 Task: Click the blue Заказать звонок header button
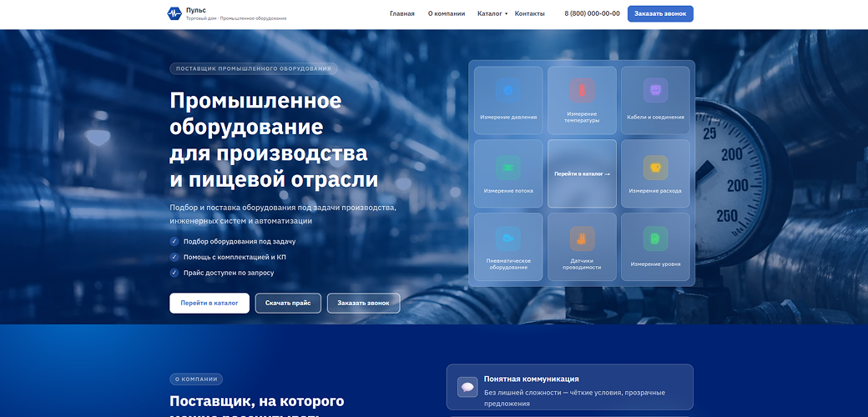[x=660, y=14]
